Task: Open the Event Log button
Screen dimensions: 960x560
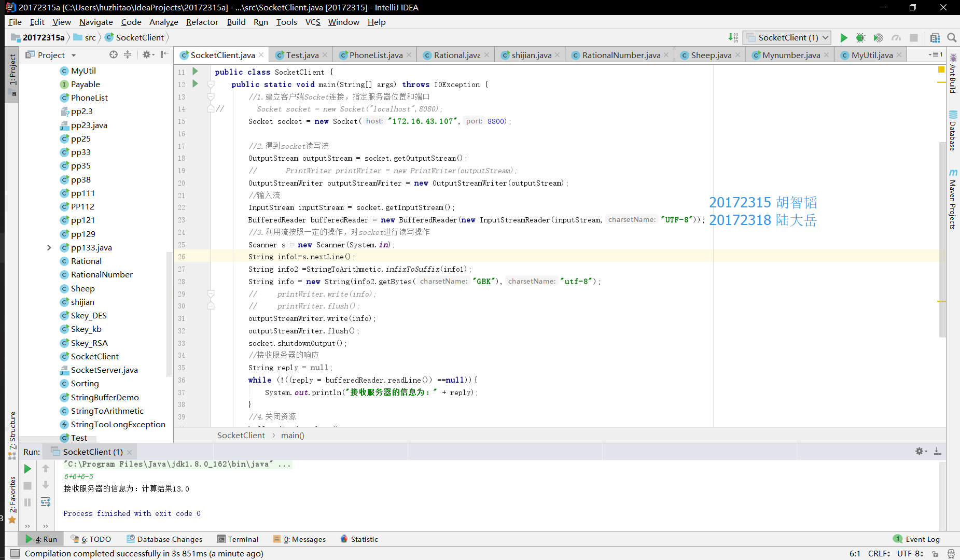Action: click(916, 539)
